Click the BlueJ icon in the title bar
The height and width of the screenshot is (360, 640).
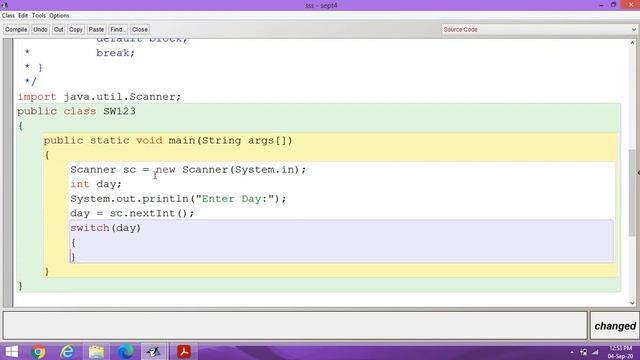click(x=4, y=5)
